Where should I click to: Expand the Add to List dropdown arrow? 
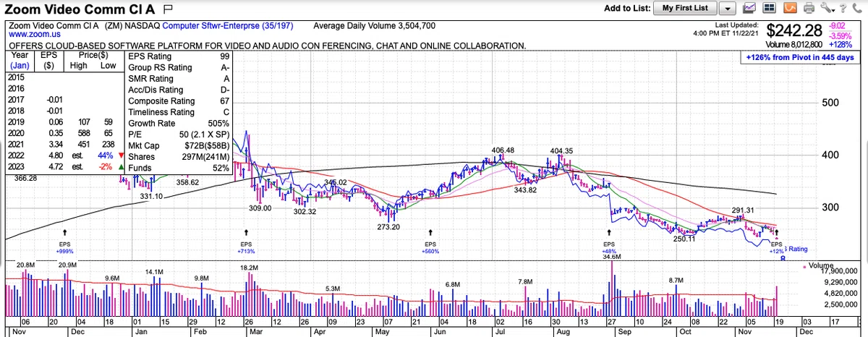tap(727, 8)
